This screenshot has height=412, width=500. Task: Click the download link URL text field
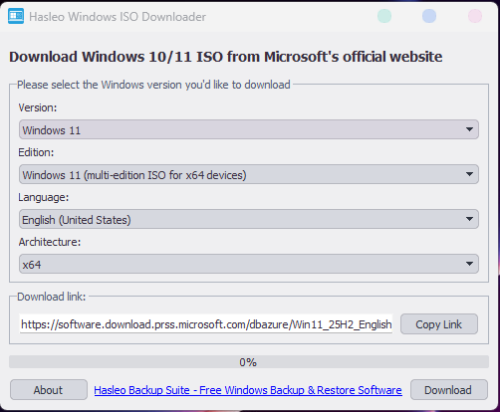click(x=206, y=324)
